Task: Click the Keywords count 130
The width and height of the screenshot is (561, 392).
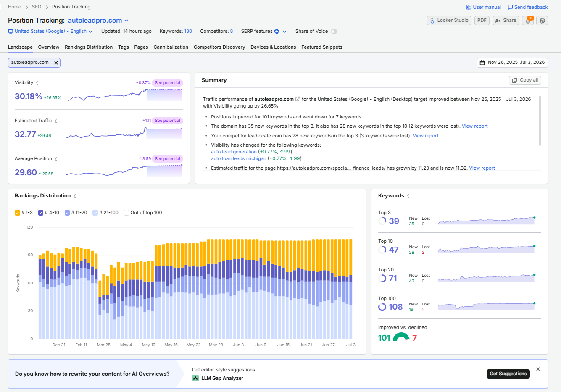Action: pos(188,32)
